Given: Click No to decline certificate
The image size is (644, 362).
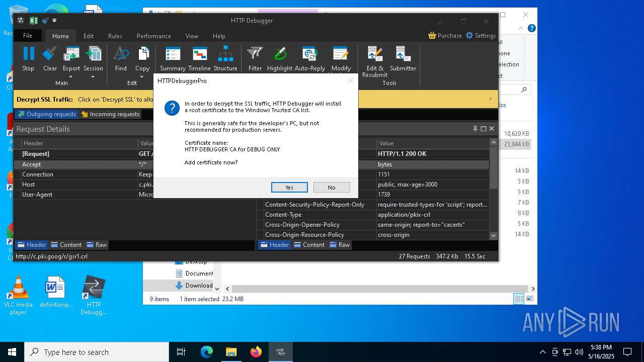Looking at the screenshot, I should click(x=332, y=187).
